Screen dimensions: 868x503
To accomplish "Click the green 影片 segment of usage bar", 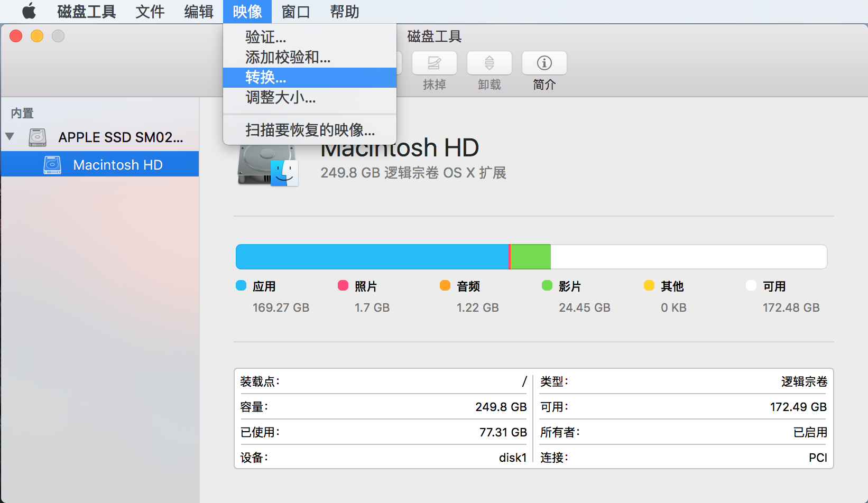I will (531, 257).
